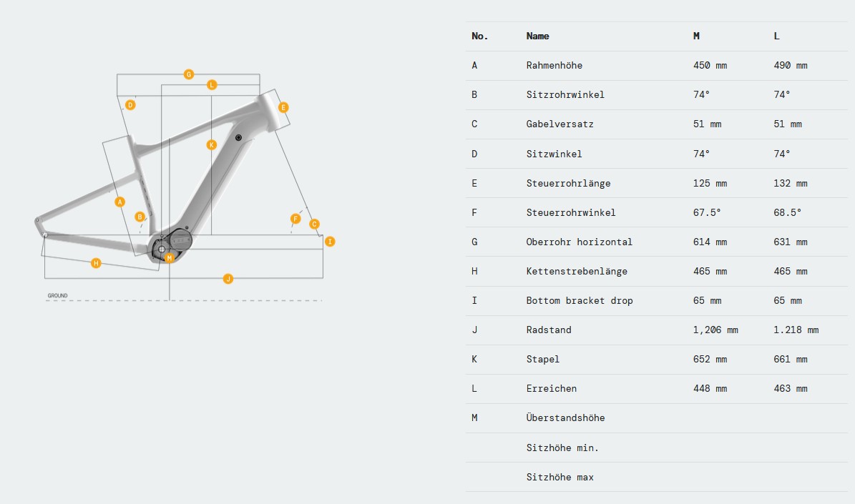Select the orange F marker for head angle
The image size is (855, 504).
[x=295, y=219]
